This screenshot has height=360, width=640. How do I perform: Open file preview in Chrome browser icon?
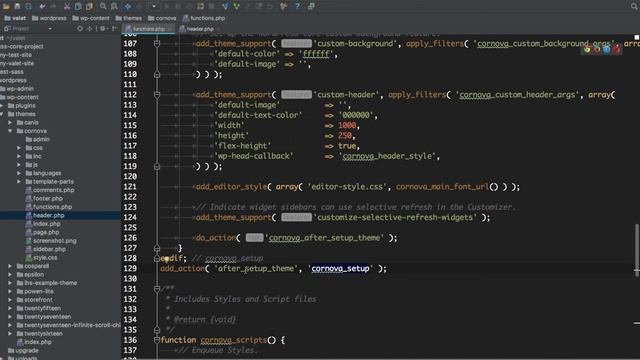[x=587, y=49]
